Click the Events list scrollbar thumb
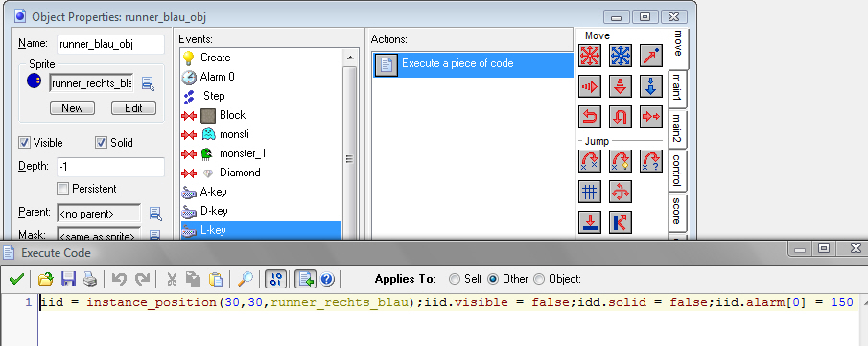 click(350, 159)
